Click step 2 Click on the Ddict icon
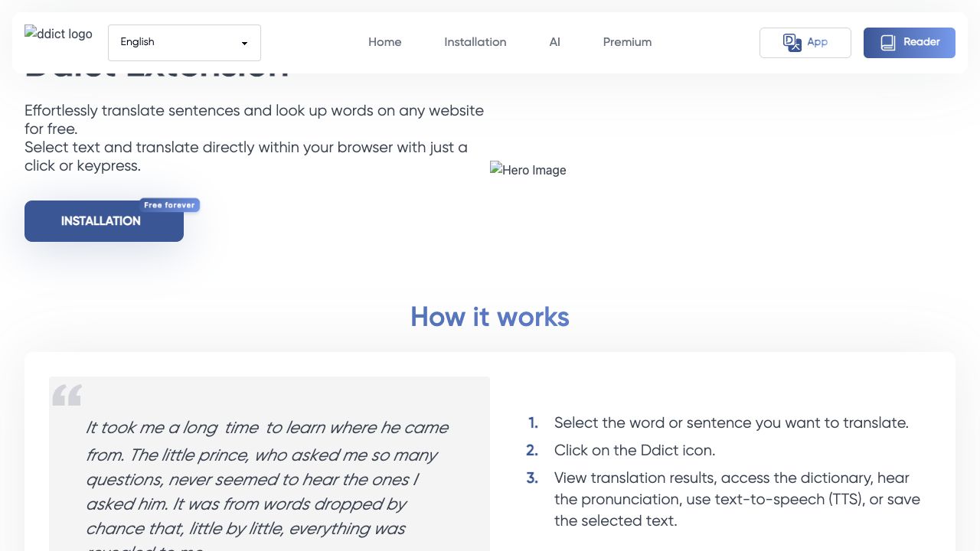The image size is (980, 551). click(634, 450)
